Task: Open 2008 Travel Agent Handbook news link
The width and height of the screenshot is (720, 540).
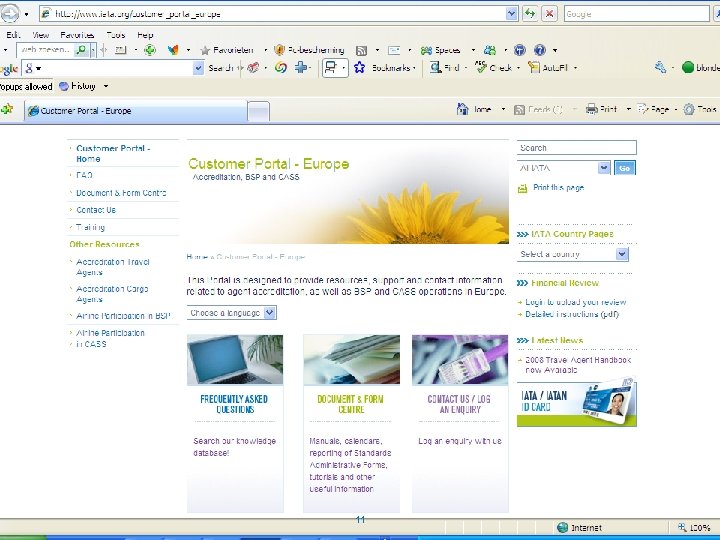Action: [x=578, y=365]
